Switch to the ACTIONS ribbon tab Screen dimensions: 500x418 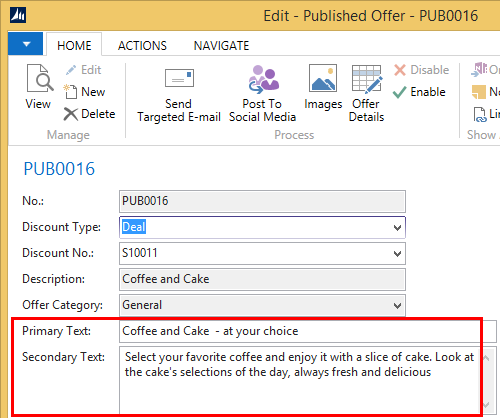point(142,46)
